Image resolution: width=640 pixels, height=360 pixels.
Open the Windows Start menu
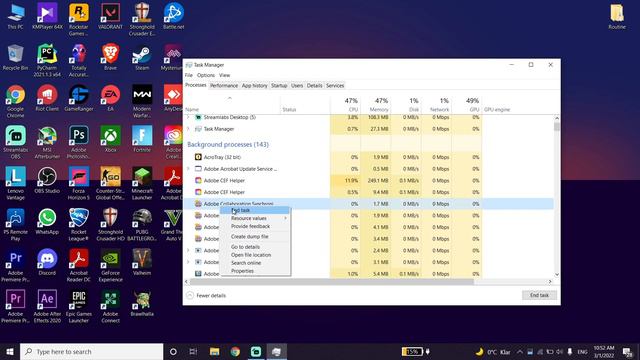[10, 351]
